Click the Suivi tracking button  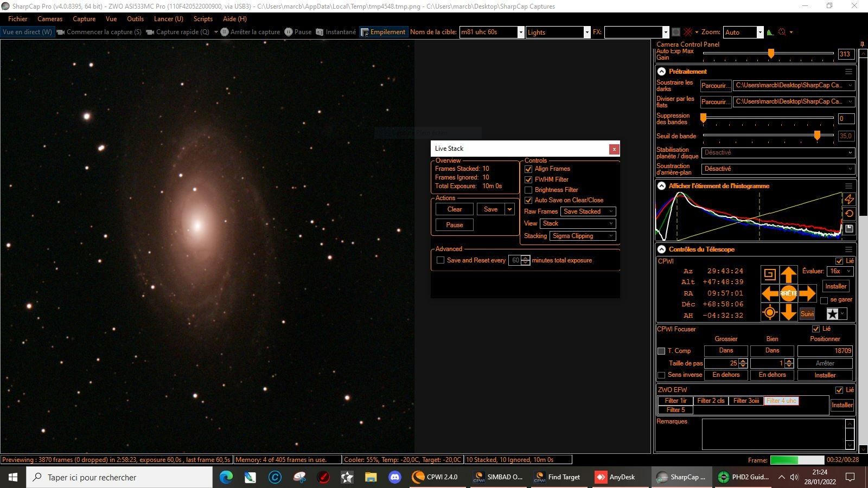click(x=807, y=314)
